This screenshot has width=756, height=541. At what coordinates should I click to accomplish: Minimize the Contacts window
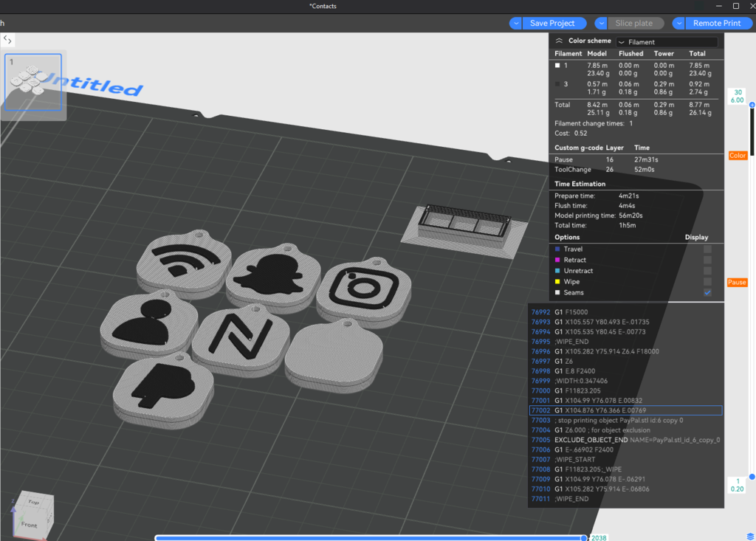(719, 6)
